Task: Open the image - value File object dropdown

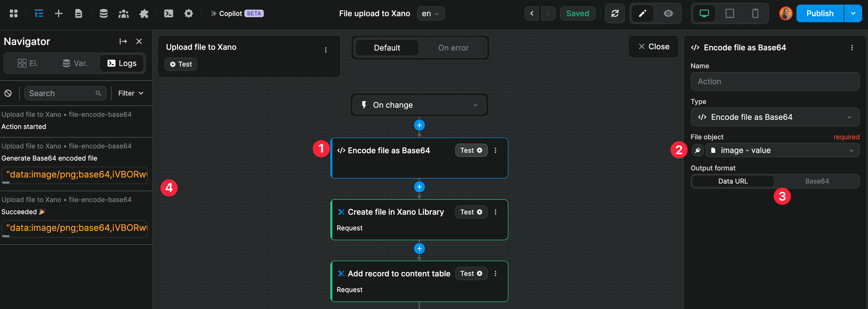Action: (783, 150)
